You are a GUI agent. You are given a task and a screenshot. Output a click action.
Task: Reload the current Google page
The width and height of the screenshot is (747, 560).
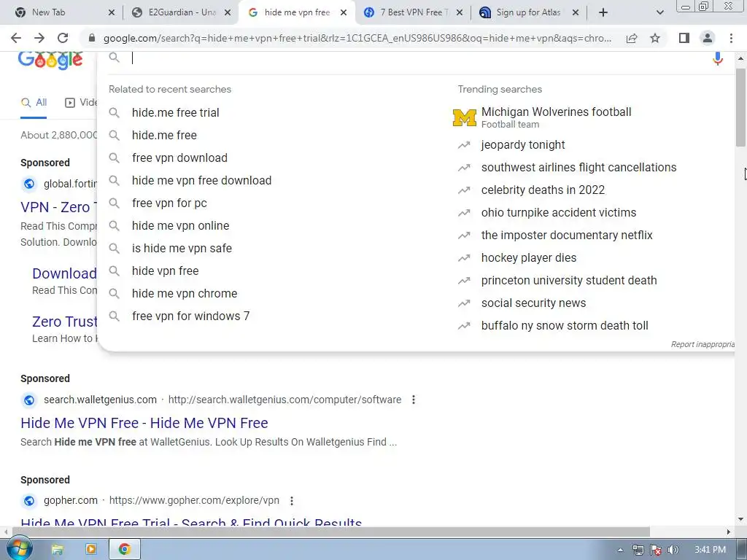pos(63,38)
